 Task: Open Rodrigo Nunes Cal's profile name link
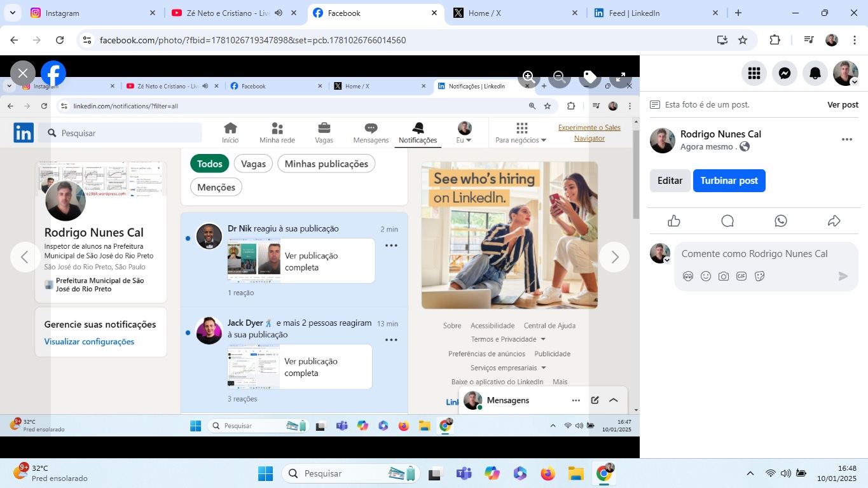[x=720, y=134]
